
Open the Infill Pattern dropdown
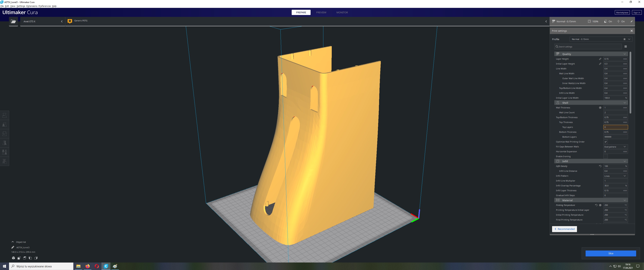click(616, 176)
